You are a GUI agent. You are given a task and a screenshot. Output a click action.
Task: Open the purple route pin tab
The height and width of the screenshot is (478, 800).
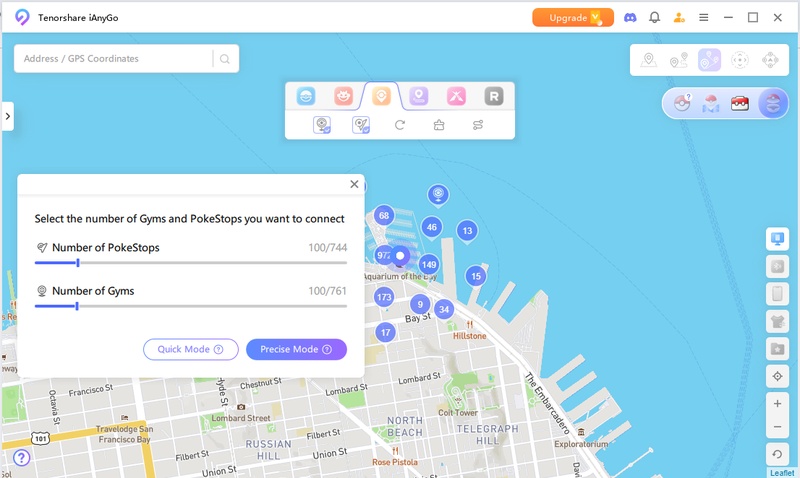pos(418,96)
